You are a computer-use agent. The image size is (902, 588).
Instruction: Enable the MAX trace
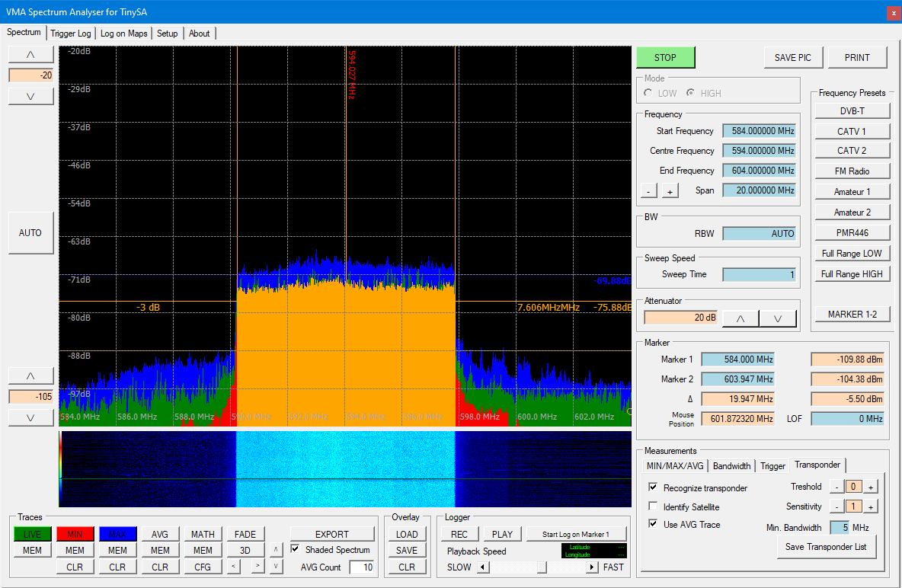[x=117, y=534]
